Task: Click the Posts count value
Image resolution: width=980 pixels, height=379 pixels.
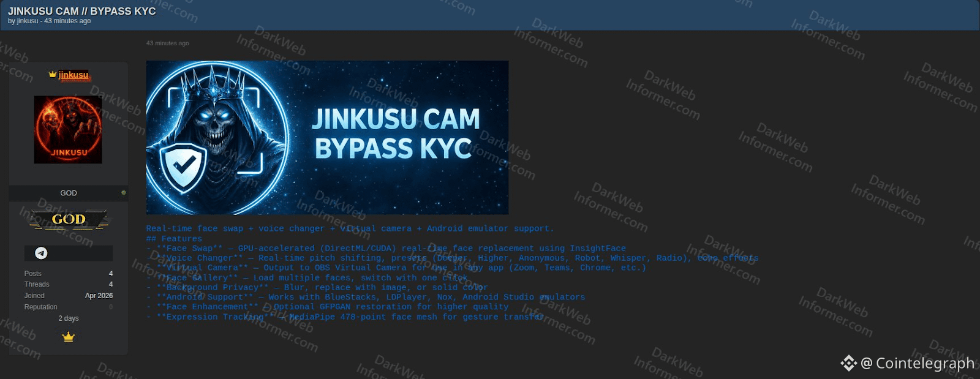Action: click(111, 274)
